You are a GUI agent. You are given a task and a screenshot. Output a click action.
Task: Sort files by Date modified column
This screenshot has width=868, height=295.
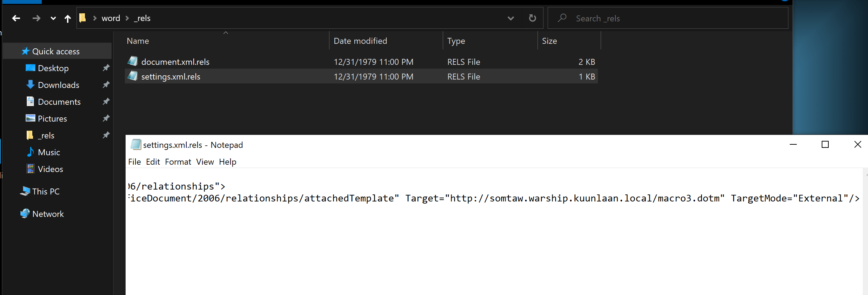pos(360,41)
